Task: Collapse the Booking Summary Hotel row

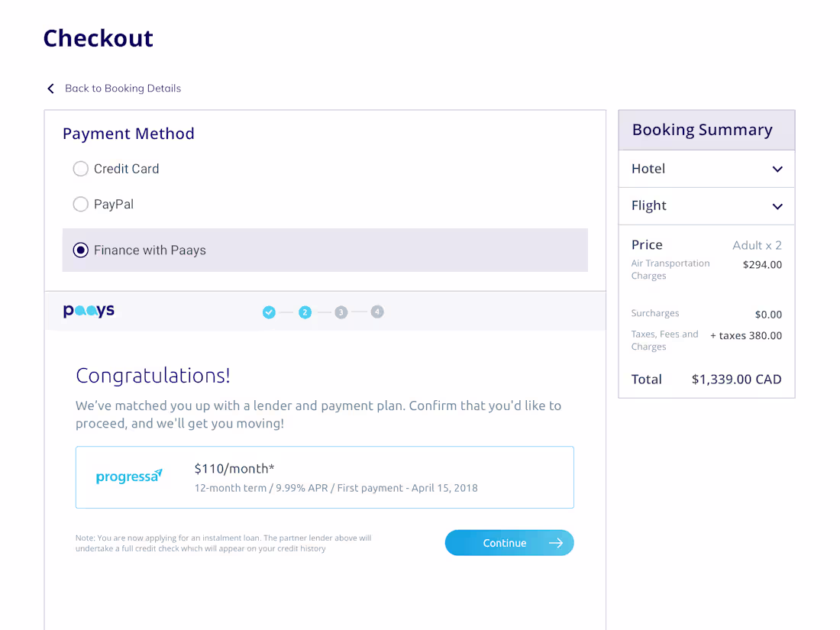Action: pyautogui.click(x=777, y=169)
